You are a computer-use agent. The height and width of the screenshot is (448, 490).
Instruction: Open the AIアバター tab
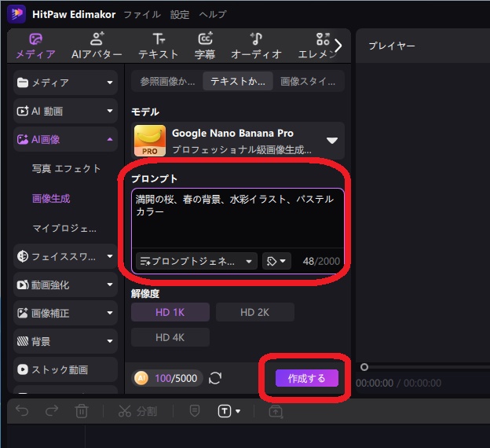97,46
